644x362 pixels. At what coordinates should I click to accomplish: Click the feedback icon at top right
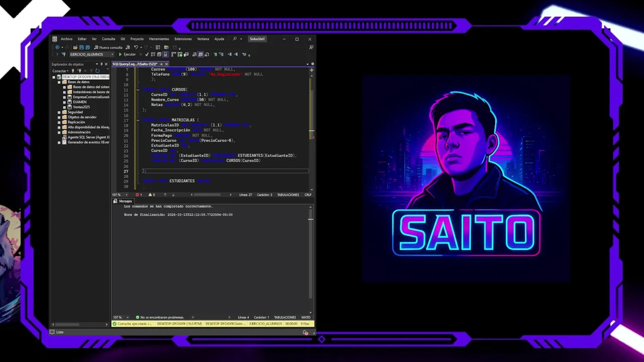tap(311, 47)
